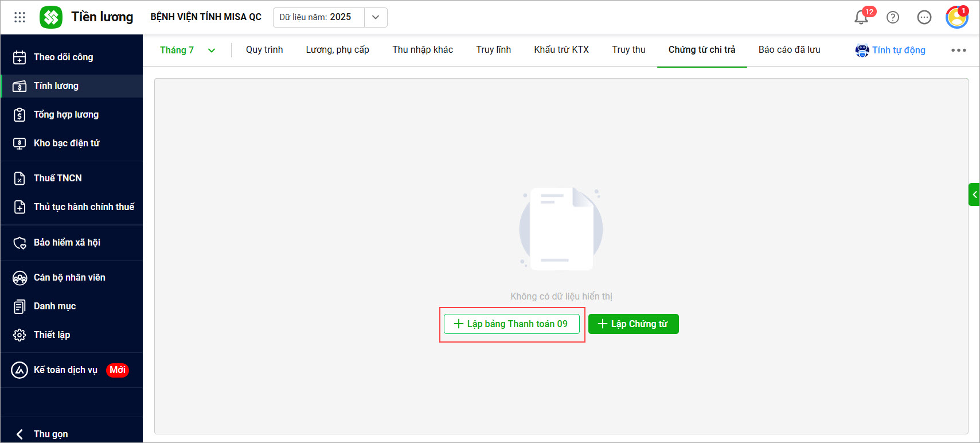Switch to the Lương, phụ cấp tab
Viewport: 980px width, 443px height.
(337, 50)
